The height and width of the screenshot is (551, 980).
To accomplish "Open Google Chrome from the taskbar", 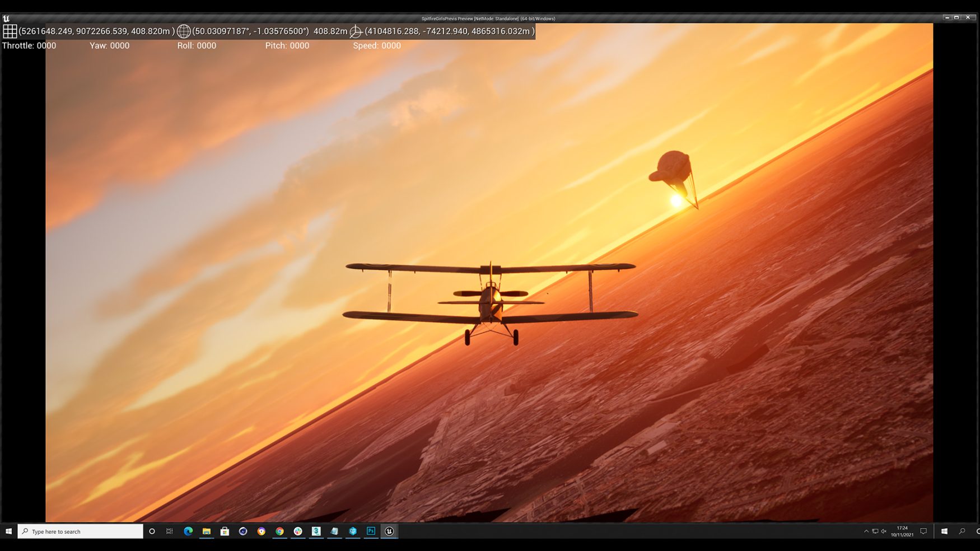I will coord(279,531).
